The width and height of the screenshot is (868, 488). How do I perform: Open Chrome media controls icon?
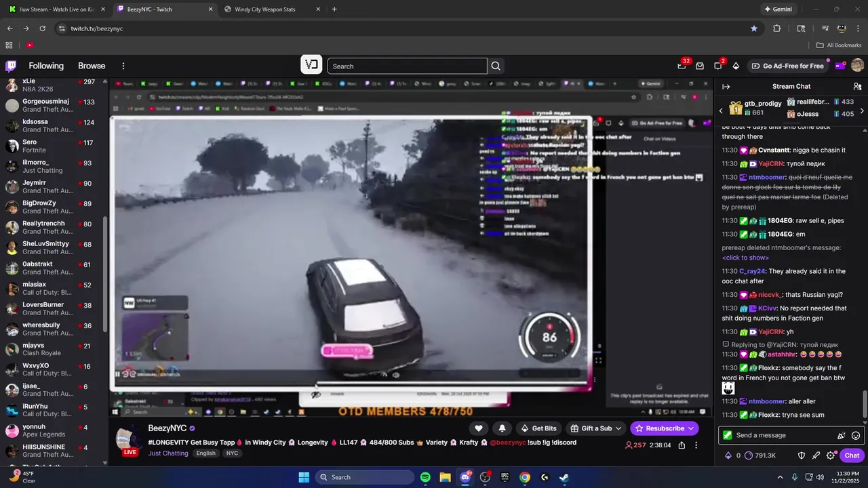click(x=825, y=28)
